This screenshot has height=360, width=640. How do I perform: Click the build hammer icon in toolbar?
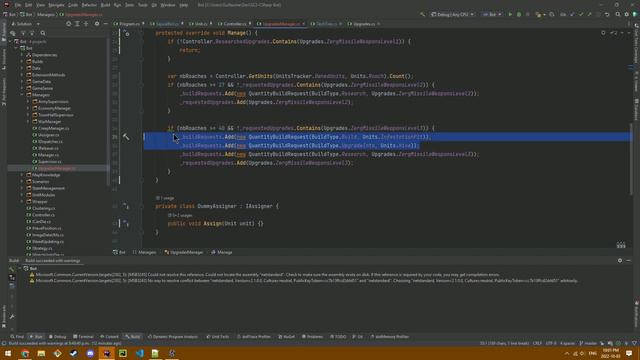(422, 14)
